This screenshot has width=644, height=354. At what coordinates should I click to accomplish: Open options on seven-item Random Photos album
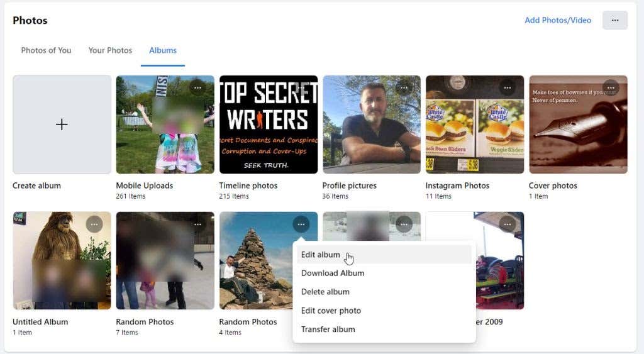[197, 224]
